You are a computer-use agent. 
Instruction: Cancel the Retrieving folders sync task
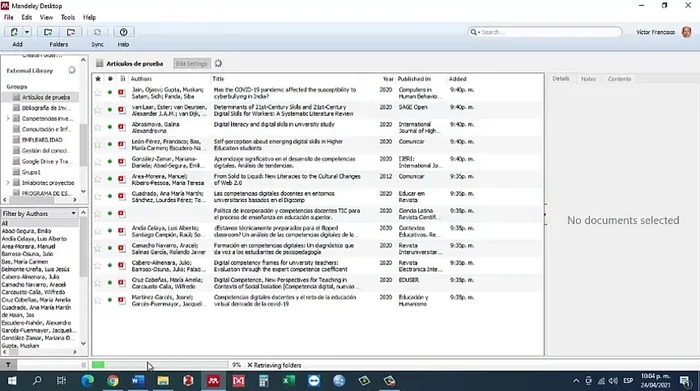(x=250, y=365)
